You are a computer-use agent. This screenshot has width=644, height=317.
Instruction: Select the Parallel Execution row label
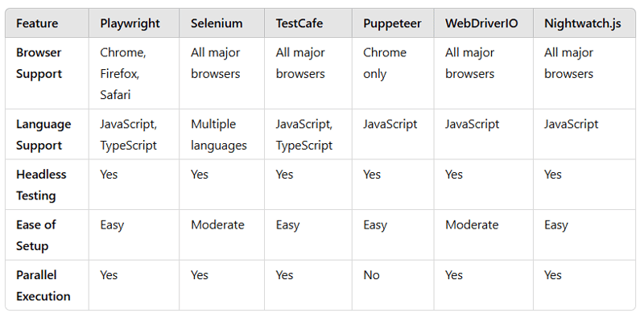coord(43,286)
